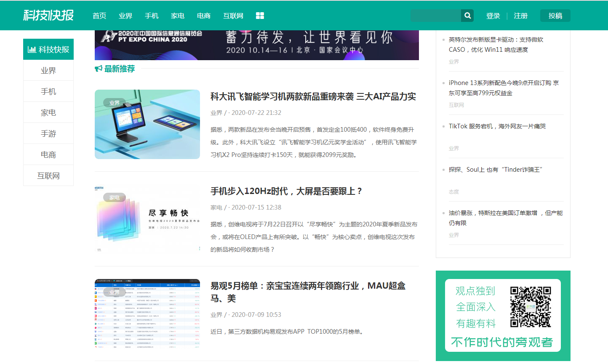Image resolution: width=608 pixels, height=364 pixels.
Task: Focus the header search input field
Action: click(436, 16)
